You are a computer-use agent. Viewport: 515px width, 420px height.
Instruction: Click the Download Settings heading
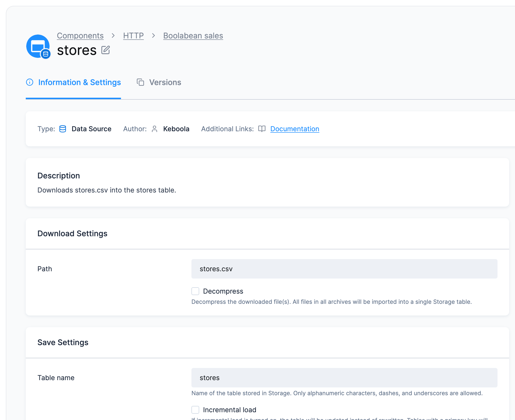click(x=72, y=234)
